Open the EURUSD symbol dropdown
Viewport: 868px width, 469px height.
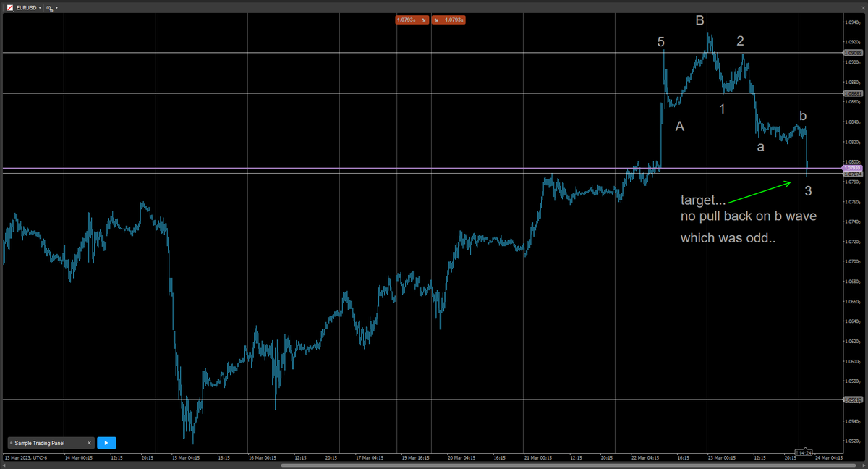pos(29,7)
